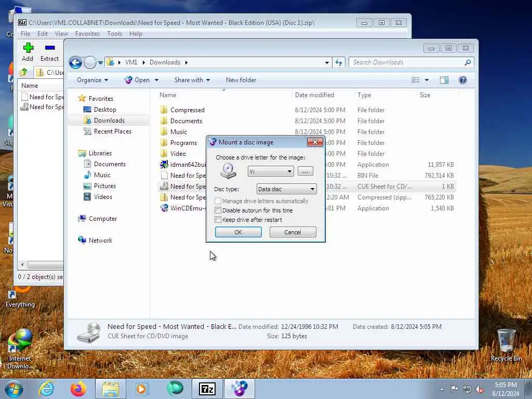
Task: Launch Firefox from the taskbar
Action: (x=78, y=389)
